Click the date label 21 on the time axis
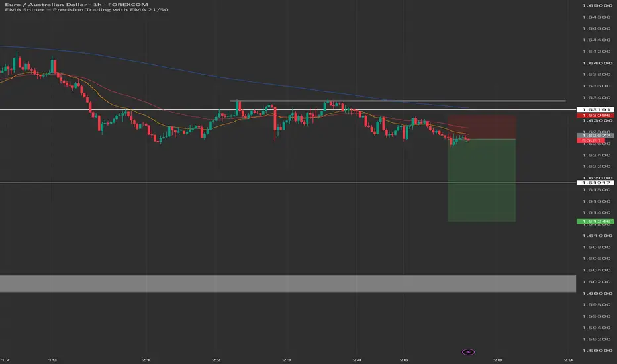This screenshot has height=364, width=617. tap(146, 360)
